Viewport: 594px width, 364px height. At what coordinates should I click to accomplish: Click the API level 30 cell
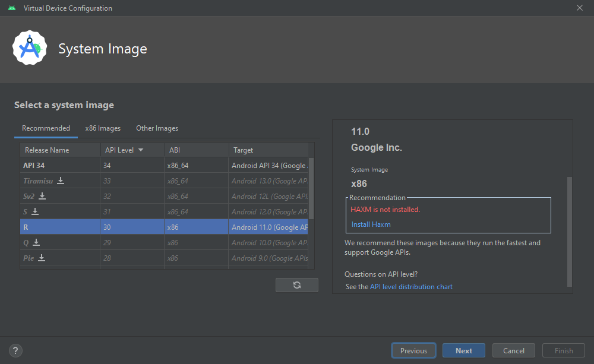[x=132, y=227]
